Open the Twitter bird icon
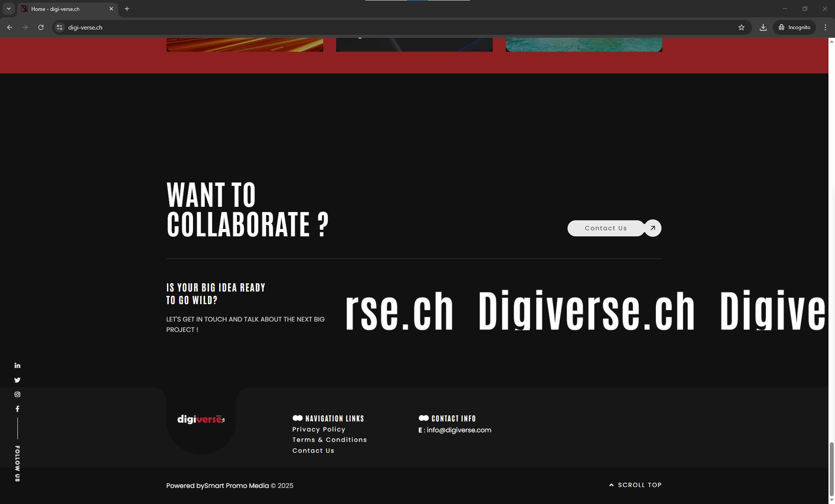The image size is (835, 504). pos(17,380)
